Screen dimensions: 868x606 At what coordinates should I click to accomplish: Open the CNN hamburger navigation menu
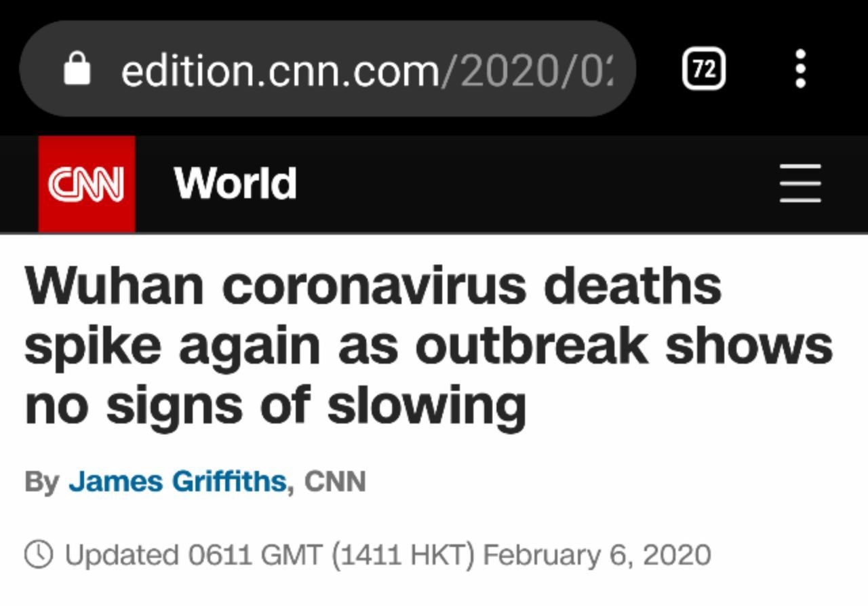point(800,183)
